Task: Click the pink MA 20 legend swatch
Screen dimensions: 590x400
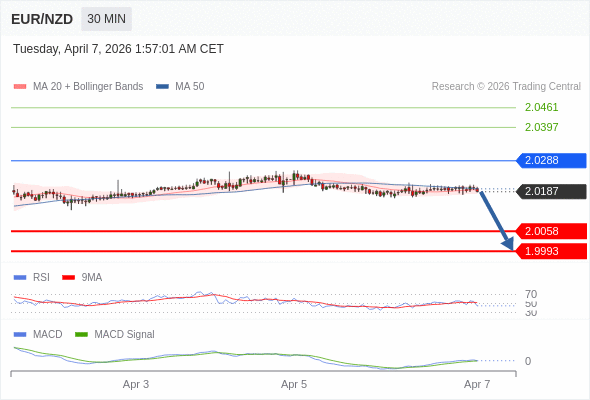Action: point(20,87)
